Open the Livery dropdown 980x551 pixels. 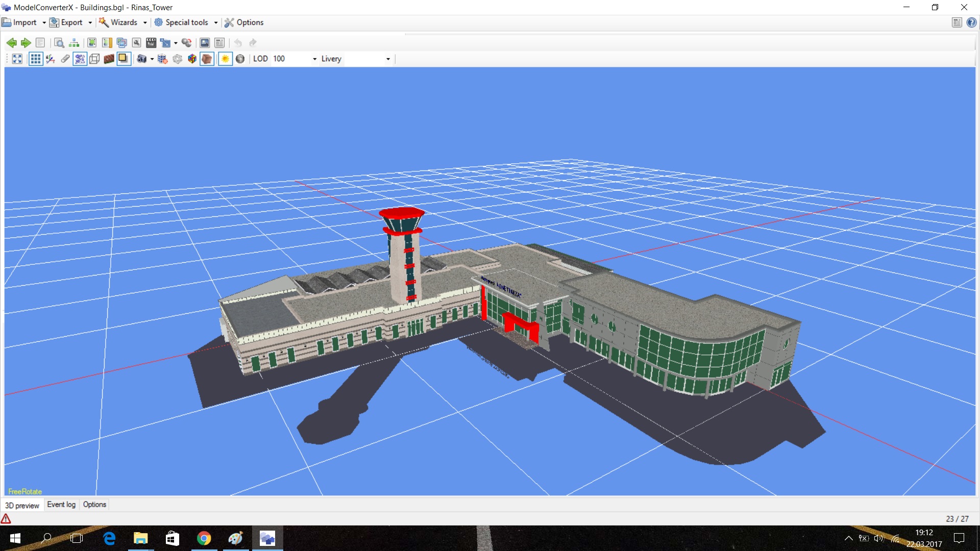click(x=388, y=59)
